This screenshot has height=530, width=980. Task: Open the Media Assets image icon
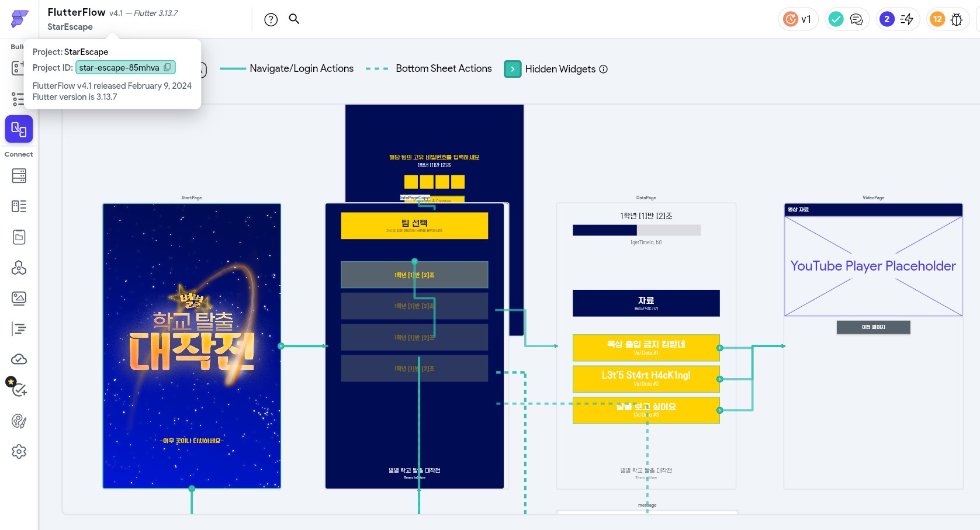tap(19, 298)
